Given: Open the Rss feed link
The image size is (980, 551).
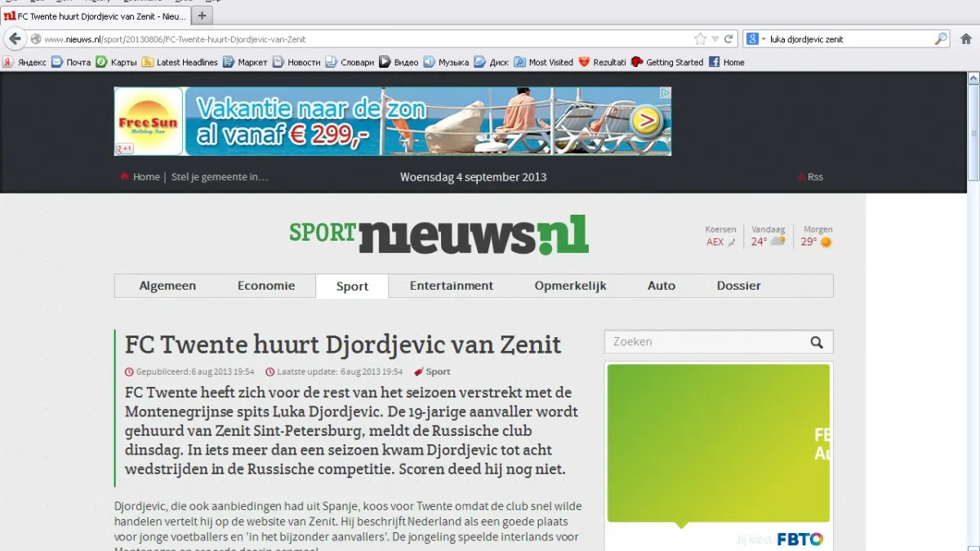Looking at the screenshot, I should point(810,176).
